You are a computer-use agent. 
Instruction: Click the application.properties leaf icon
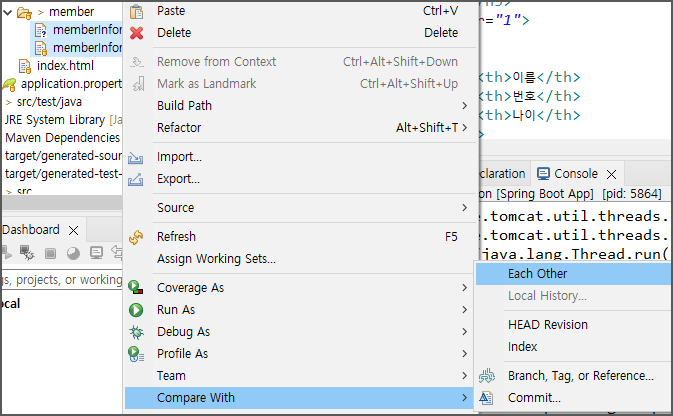click(x=9, y=85)
